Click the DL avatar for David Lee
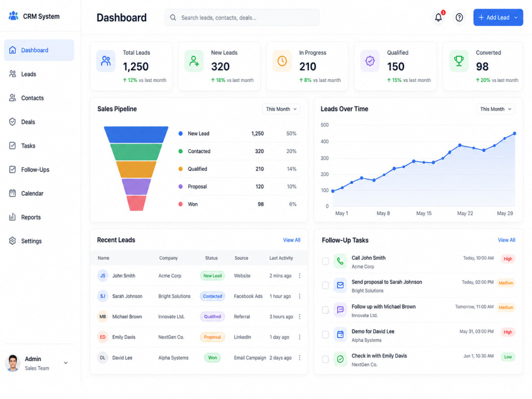 (x=103, y=358)
